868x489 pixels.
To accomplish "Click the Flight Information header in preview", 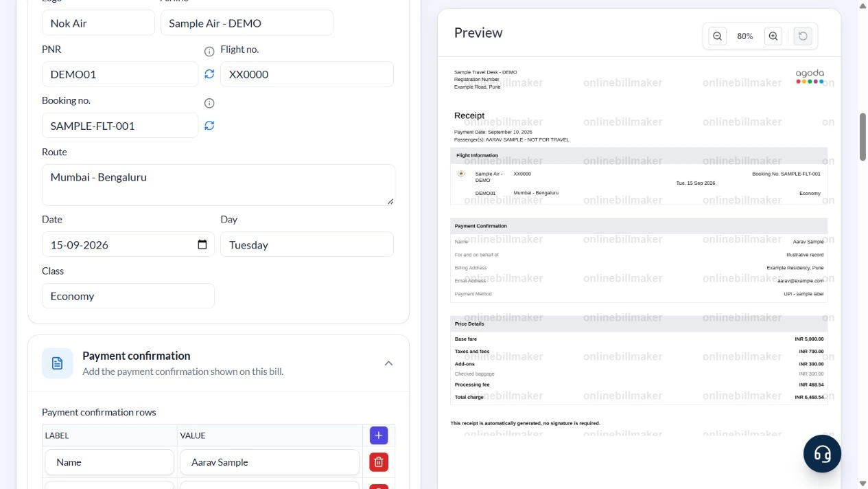I will tap(477, 155).
